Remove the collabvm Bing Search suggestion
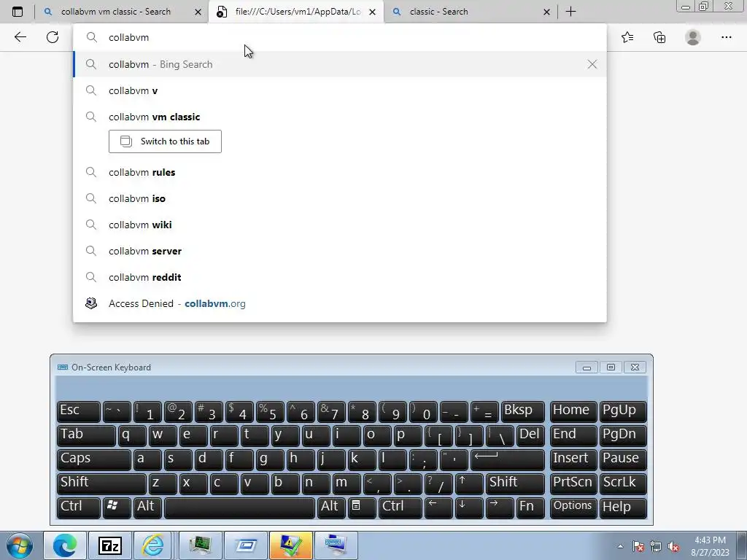Screen dimensions: 747x560 (x=592, y=64)
